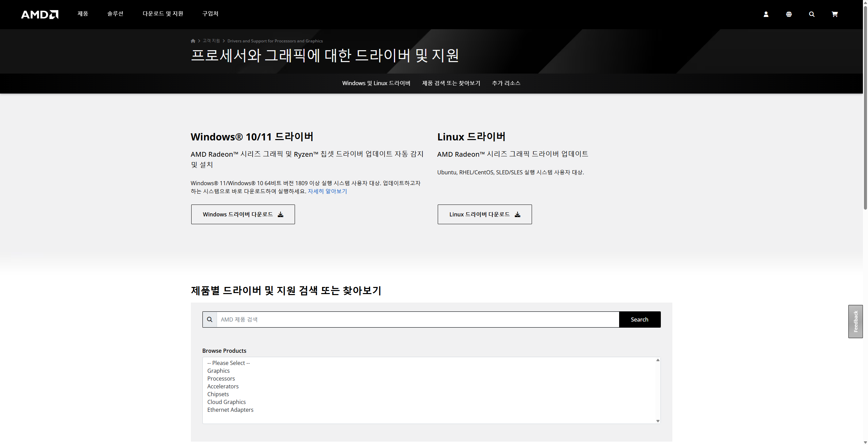Select Graphics in Browse Products list
This screenshot has width=868, height=445.
click(218, 371)
